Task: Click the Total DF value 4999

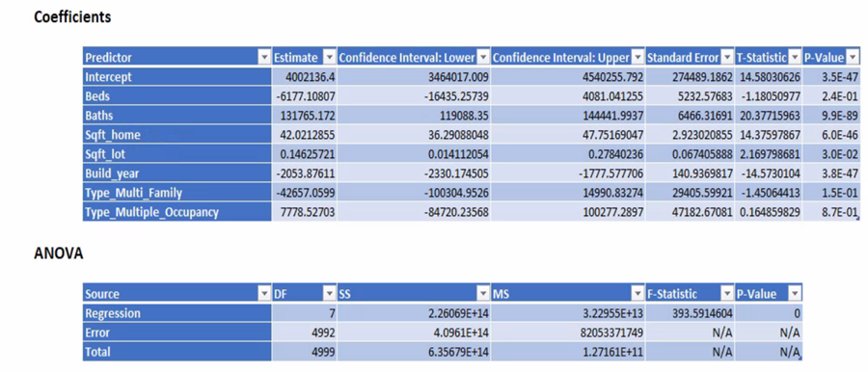Action: tap(304, 352)
